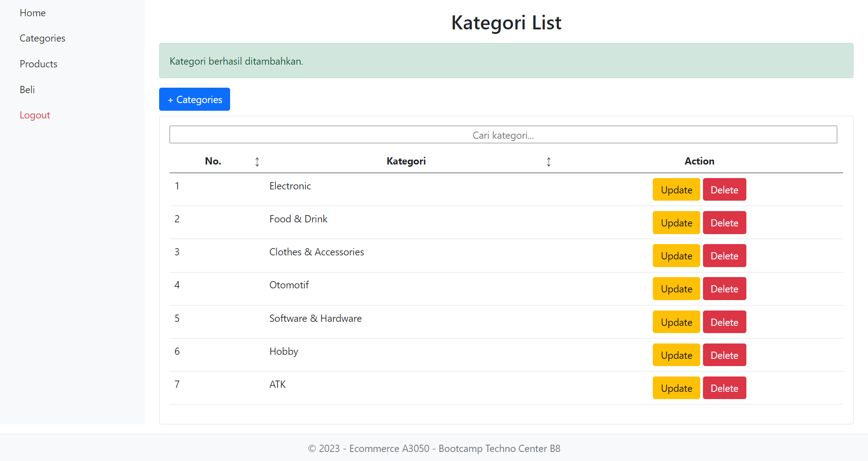Image resolution: width=868 pixels, height=461 pixels.
Task: Click the sort arrow icon beside Kategori column
Action: [x=548, y=162]
